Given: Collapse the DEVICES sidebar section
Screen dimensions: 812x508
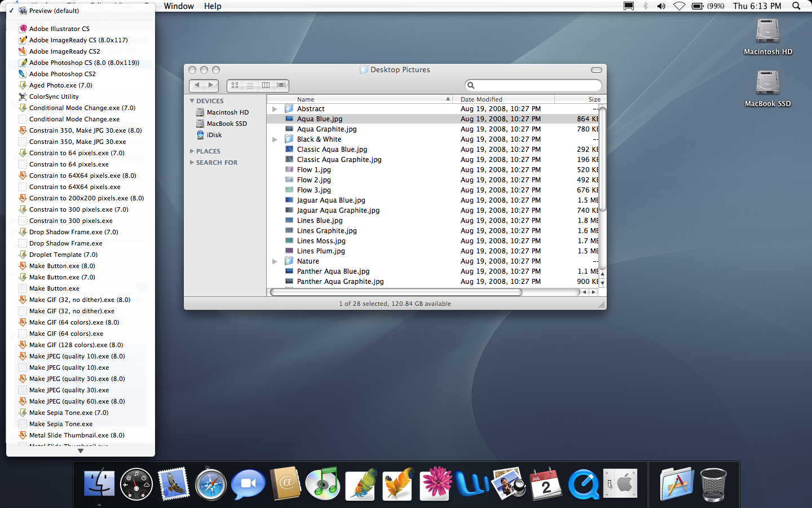Looking at the screenshot, I should click(x=192, y=101).
